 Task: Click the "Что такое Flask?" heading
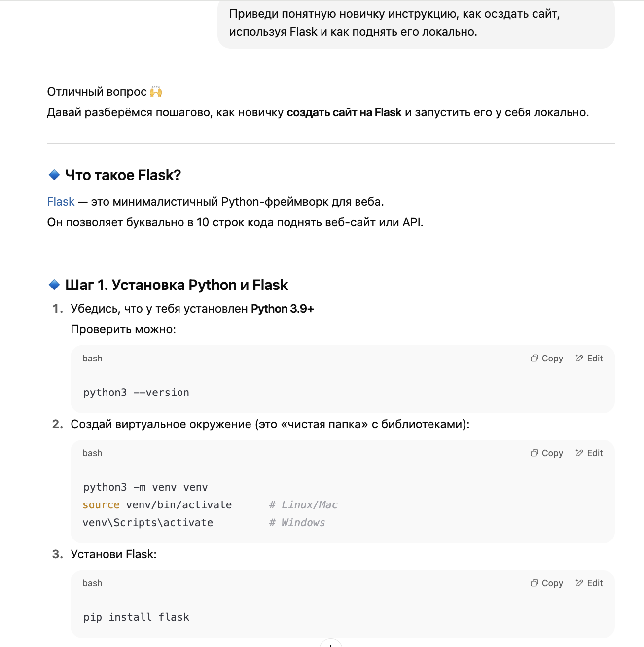tap(123, 175)
